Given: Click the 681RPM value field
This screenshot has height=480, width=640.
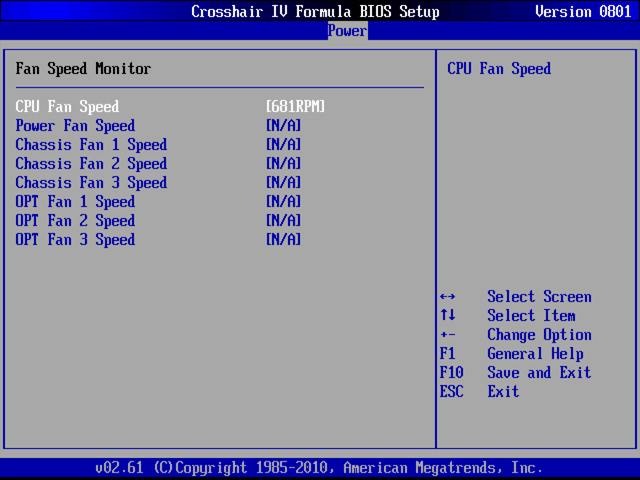Looking at the screenshot, I should click(296, 107).
